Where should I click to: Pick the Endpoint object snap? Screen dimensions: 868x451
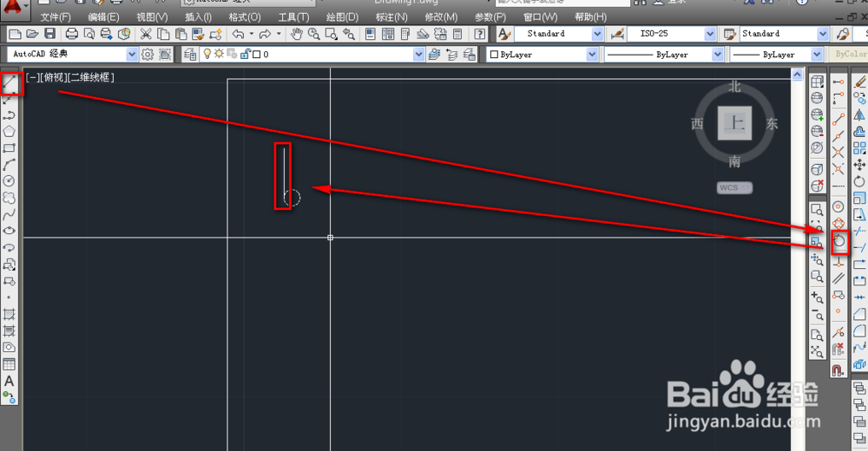coord(838,119)
